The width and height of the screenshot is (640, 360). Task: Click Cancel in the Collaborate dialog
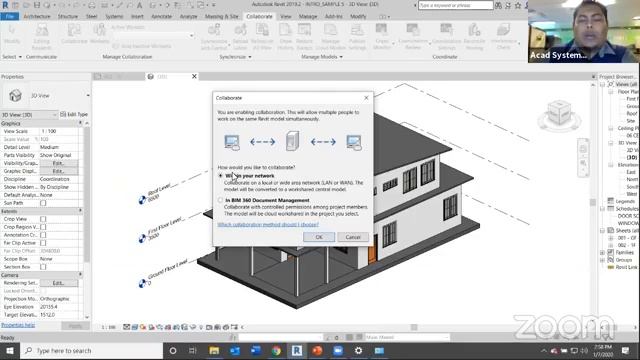click(353, 237)
